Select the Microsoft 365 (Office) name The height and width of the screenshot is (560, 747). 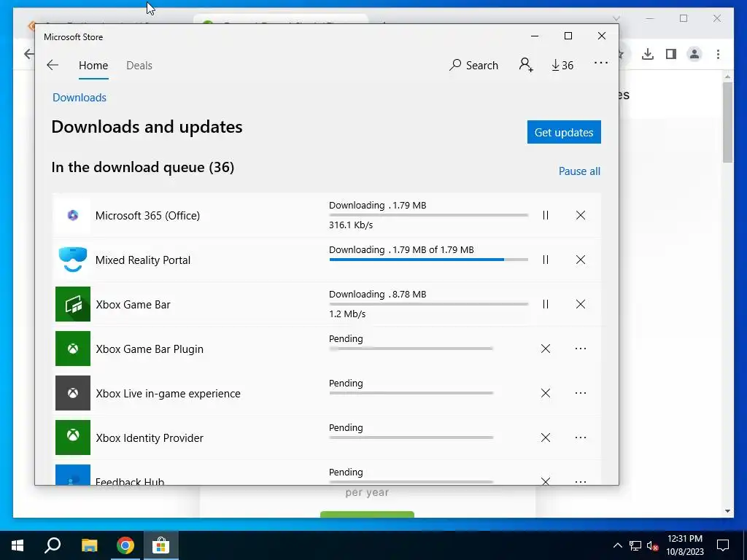147,216
